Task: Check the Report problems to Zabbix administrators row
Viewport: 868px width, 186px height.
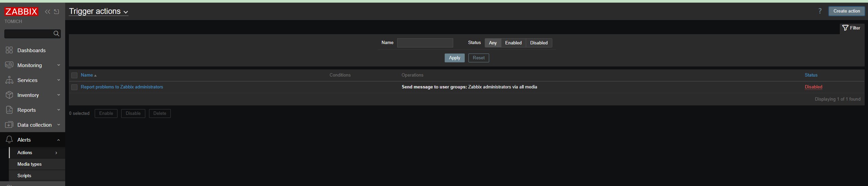Action: coord(74,87)
